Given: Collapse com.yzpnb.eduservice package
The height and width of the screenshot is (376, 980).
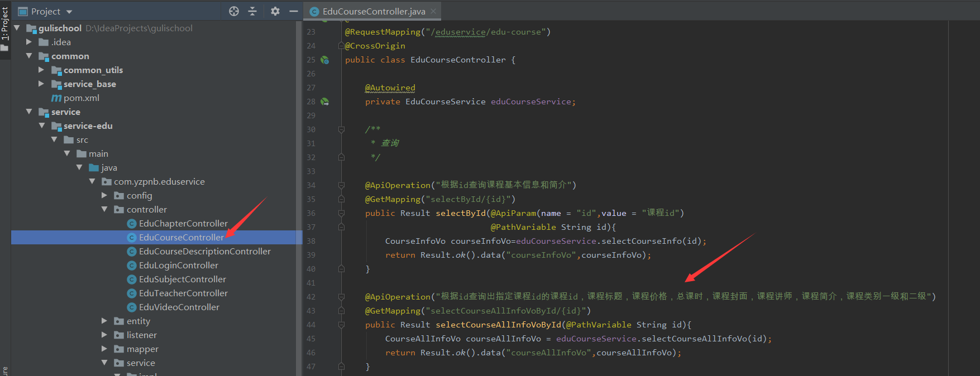Looking at the screenshot, I should click(x=92, y=181).
